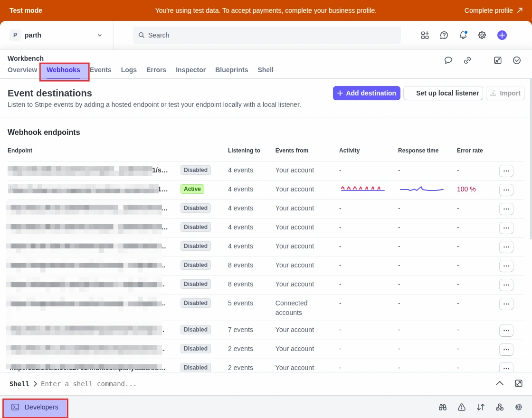This screenshot has height=418, width=532.
Task: Open the help chat icon in header
Action: click(x=444, y=35)
